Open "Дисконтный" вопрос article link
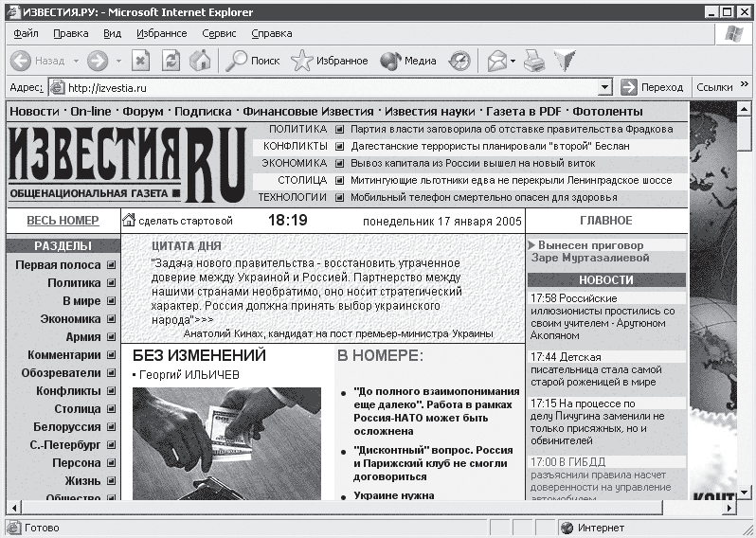The width and height of the screenshot is (756, 538). (x=433, y=463)
